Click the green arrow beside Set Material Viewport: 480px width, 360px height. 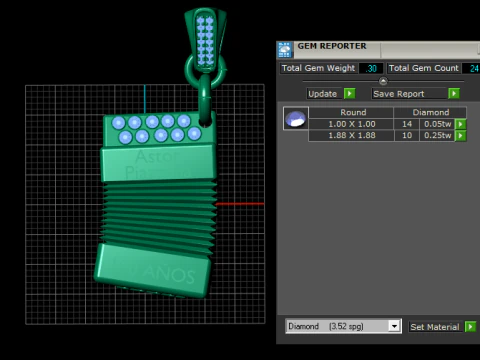(x=470, y=327)
